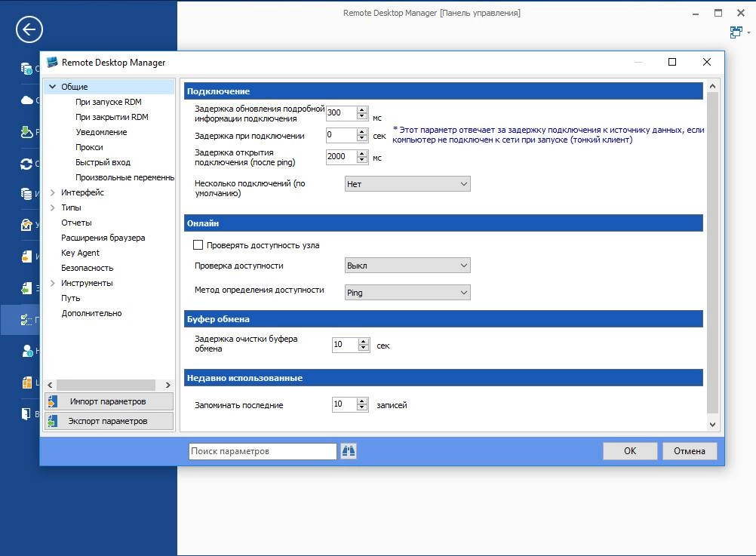The height and width of the screenshot is (556, 756).
Task: Click the cloud icon in left sidebar
Action: (x=27, y=100)
